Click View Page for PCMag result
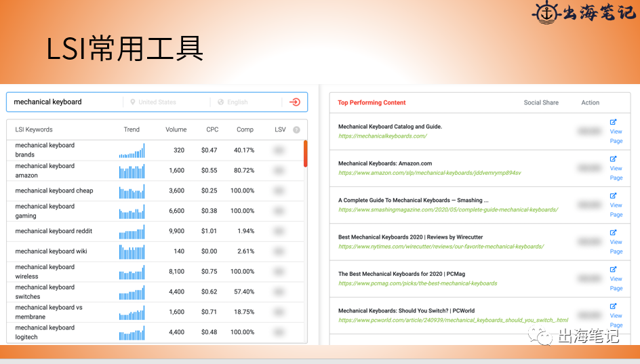This screenshot has height=364, width=640. (x=616, y=283)
